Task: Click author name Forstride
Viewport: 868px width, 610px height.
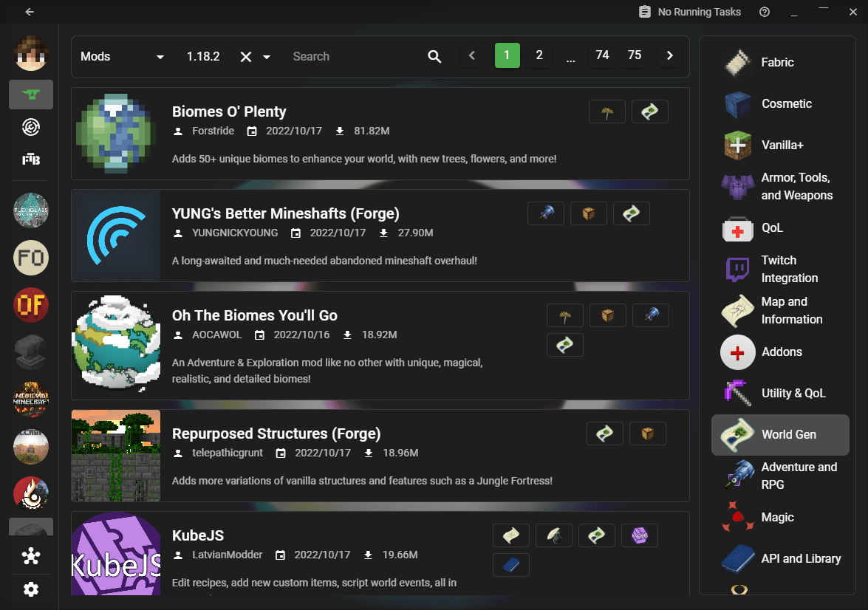Action: point(213,131)
